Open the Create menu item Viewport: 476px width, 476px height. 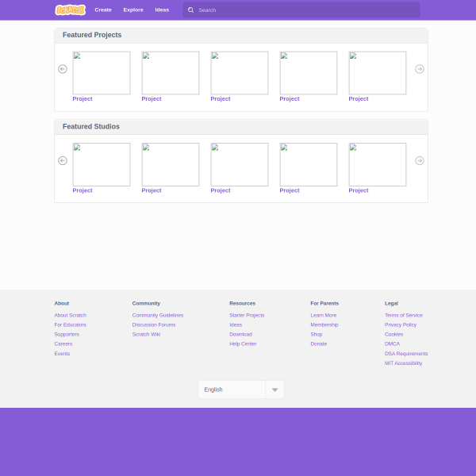pos(103,10)
